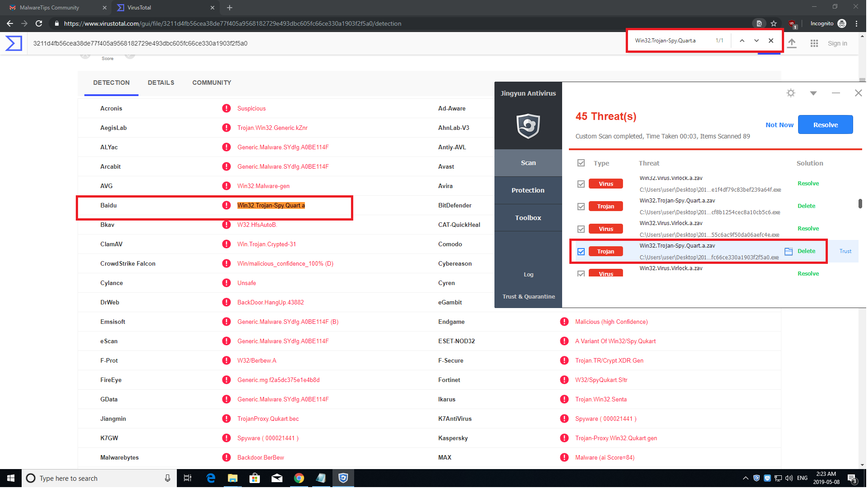
Task: Switch to the DETAILS tab
Action: (x=161, y=83)
